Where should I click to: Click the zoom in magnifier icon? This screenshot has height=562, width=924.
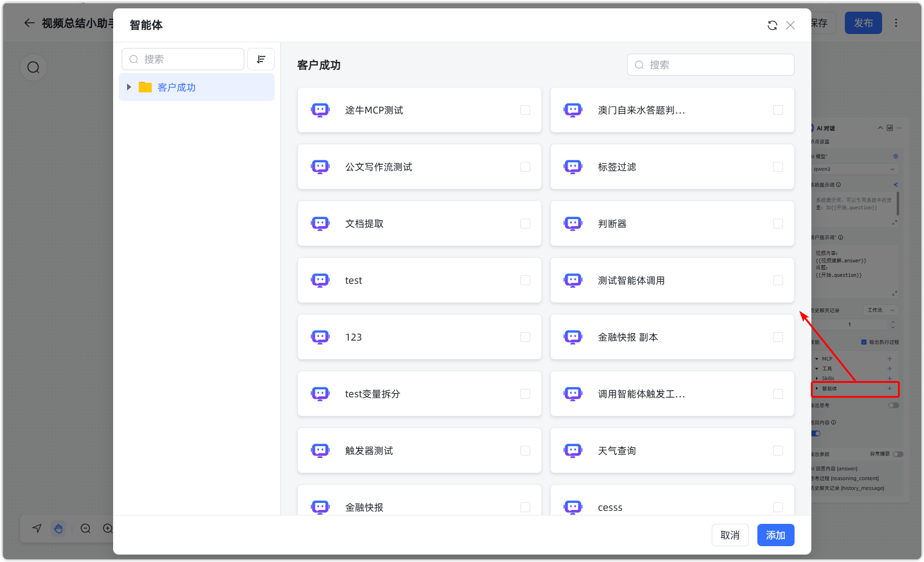108,528
